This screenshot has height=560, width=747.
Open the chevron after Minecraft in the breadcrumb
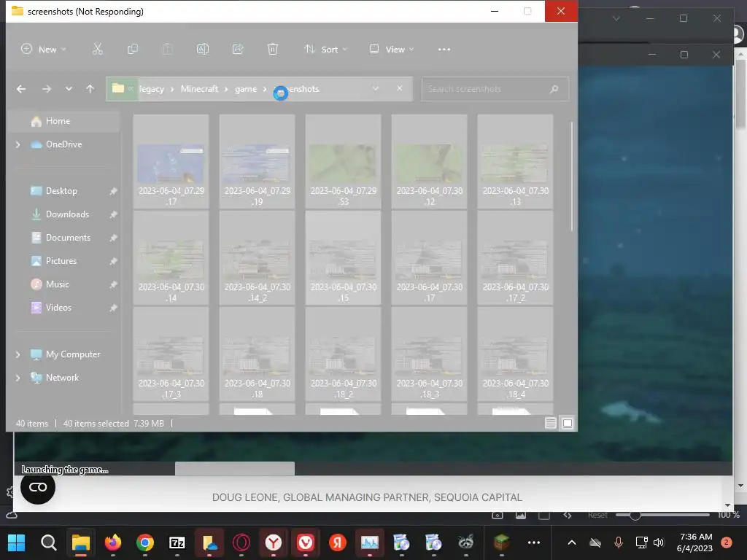[x=226, y=89]
